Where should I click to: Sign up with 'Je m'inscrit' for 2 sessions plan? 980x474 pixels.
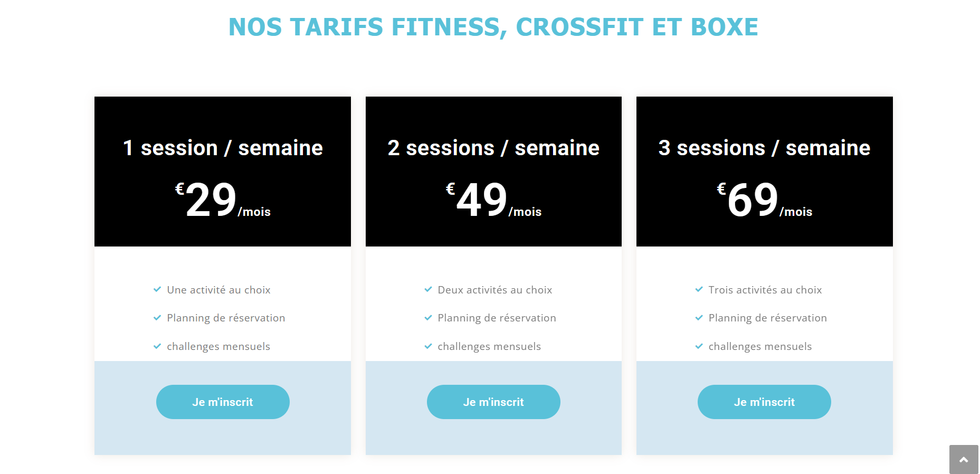[x=493, y=402]
